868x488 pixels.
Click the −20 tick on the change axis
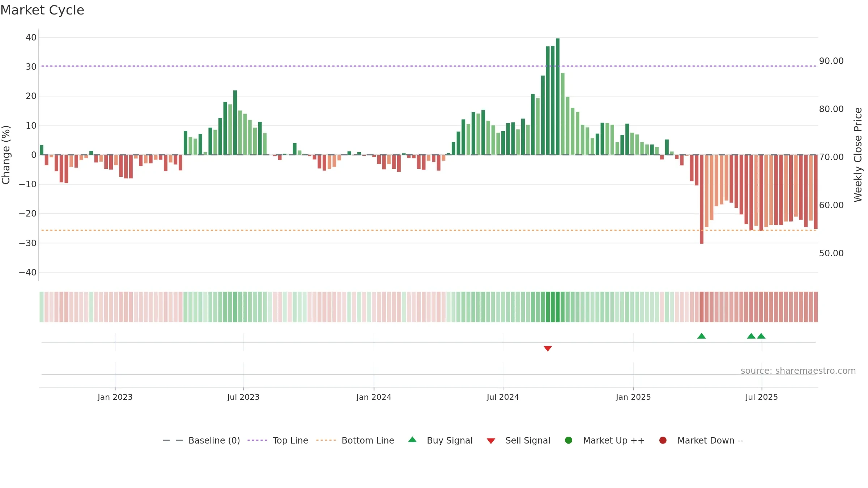coord(28,214)
